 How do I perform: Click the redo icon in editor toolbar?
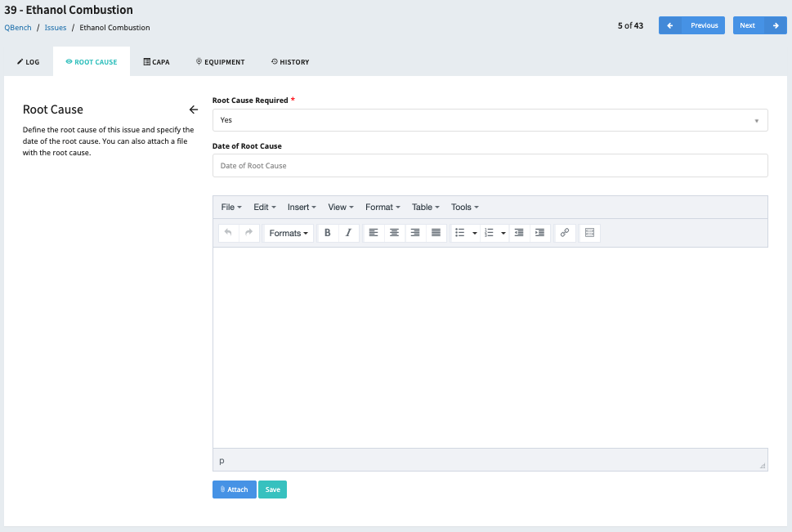(249, 233)
